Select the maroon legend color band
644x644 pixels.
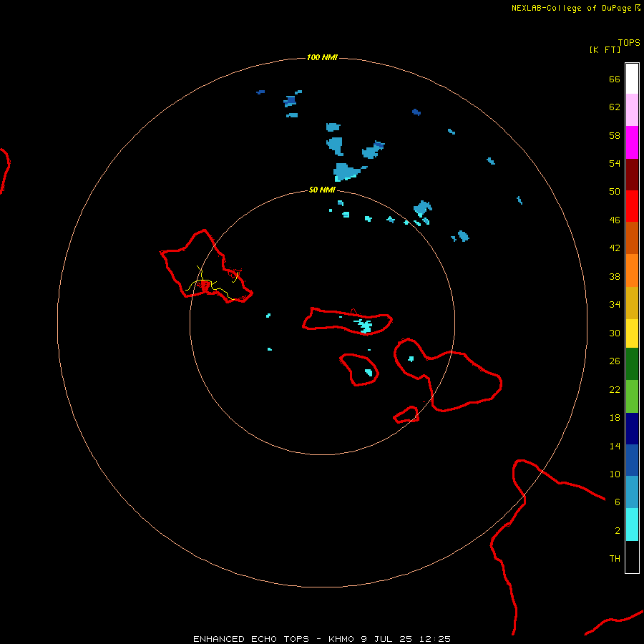[x=632, y=175]
